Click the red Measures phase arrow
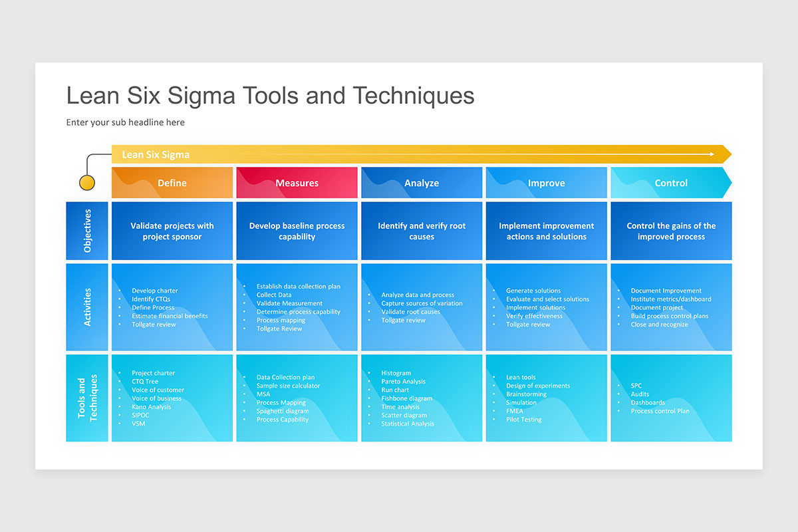Screen dimensions: 798x532 point(297,182)
